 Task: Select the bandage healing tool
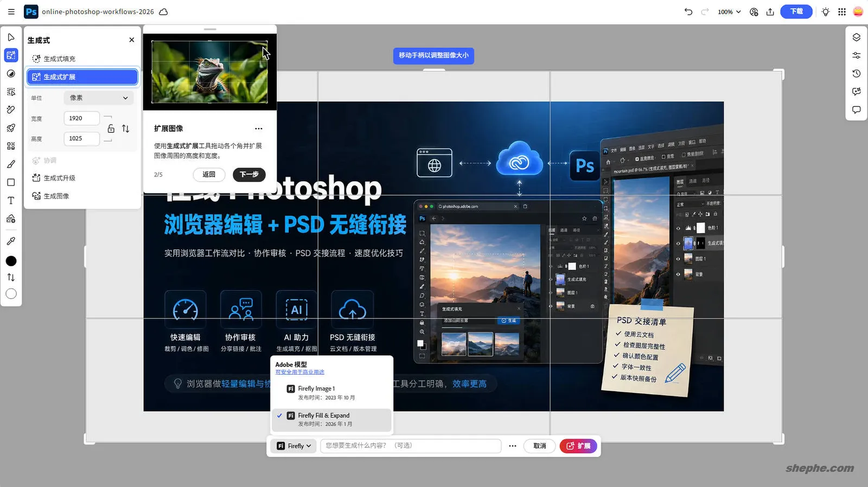tap(11, 110)
